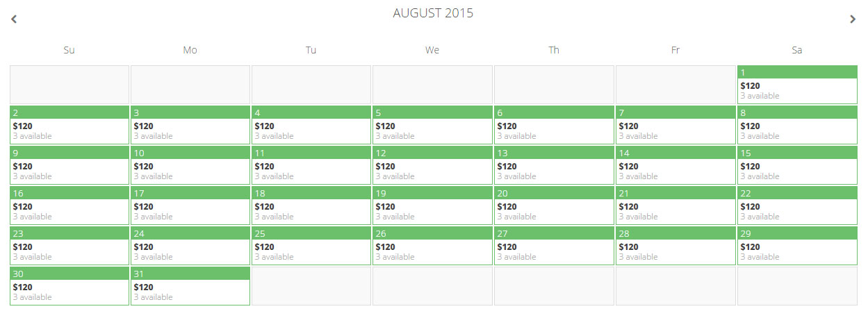This screenshot has height=318, width=868.
Task: Click the $120 price on August 5
Action: tap(385, 126)
